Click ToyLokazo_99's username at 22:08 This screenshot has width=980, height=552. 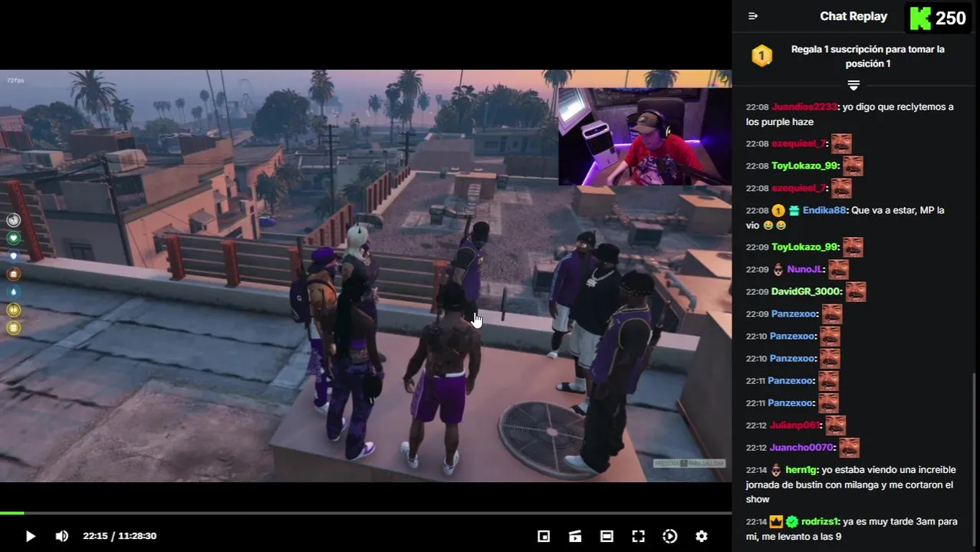804,166
